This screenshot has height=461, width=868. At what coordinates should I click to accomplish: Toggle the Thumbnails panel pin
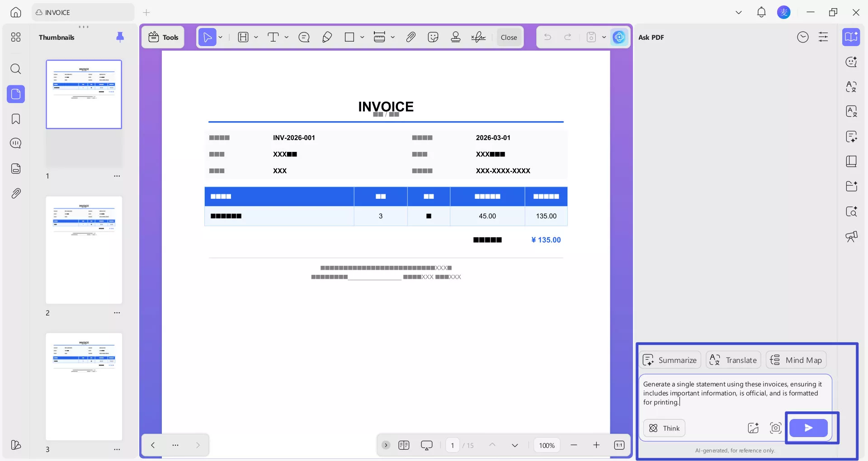click(x=120, y=37)
